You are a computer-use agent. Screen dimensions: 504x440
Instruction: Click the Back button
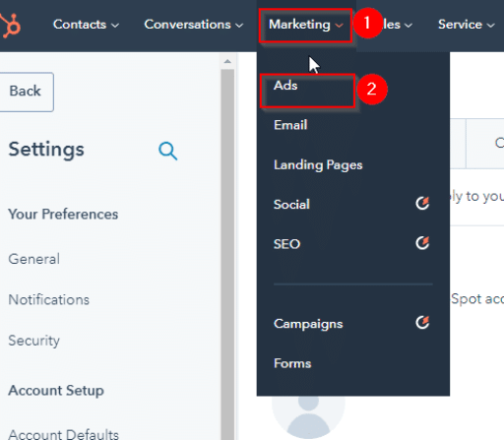pyautogui.click(x=26, y=92)
